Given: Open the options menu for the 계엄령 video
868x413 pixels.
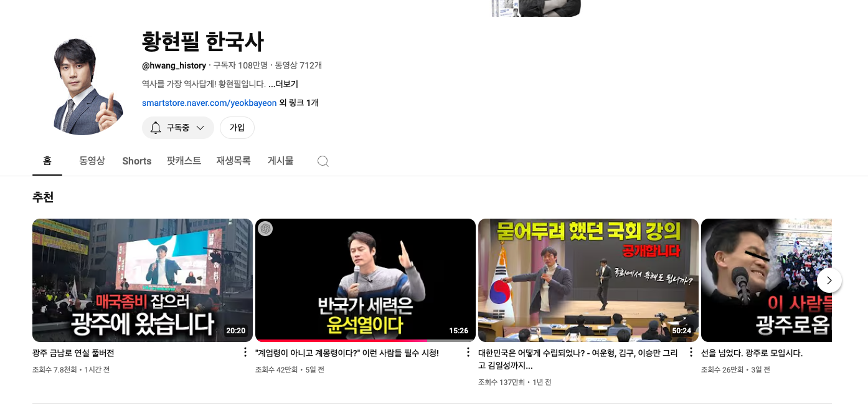Looking at the screenshot, I should [x=468, y=352].
